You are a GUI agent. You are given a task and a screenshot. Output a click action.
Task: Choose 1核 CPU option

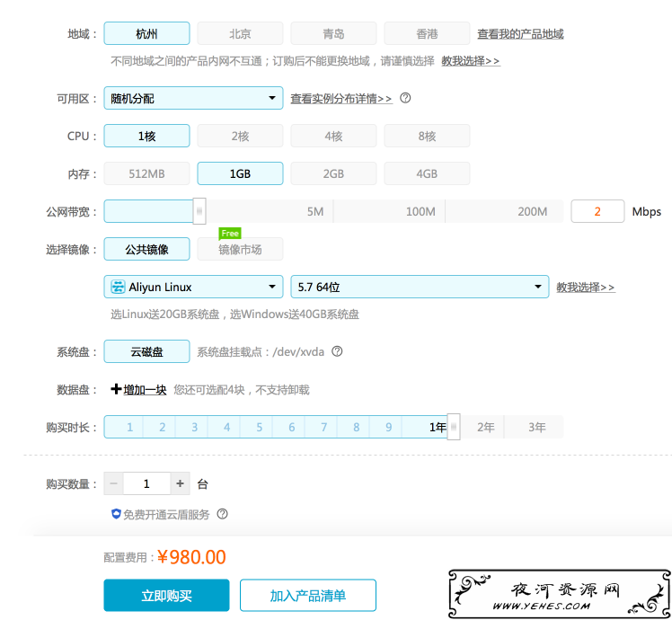[x=146, y=136]
